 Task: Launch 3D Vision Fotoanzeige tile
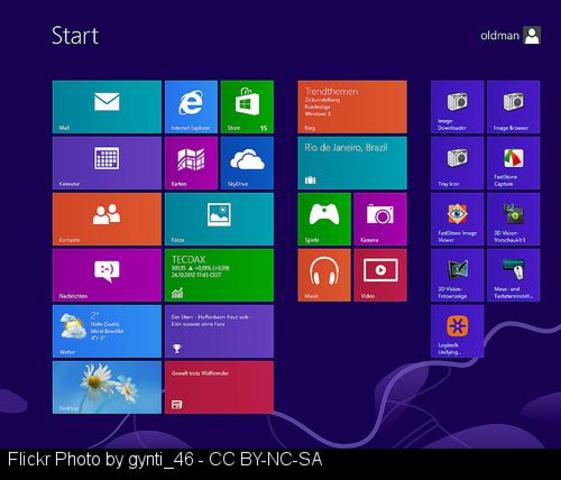tap(457, 275)
